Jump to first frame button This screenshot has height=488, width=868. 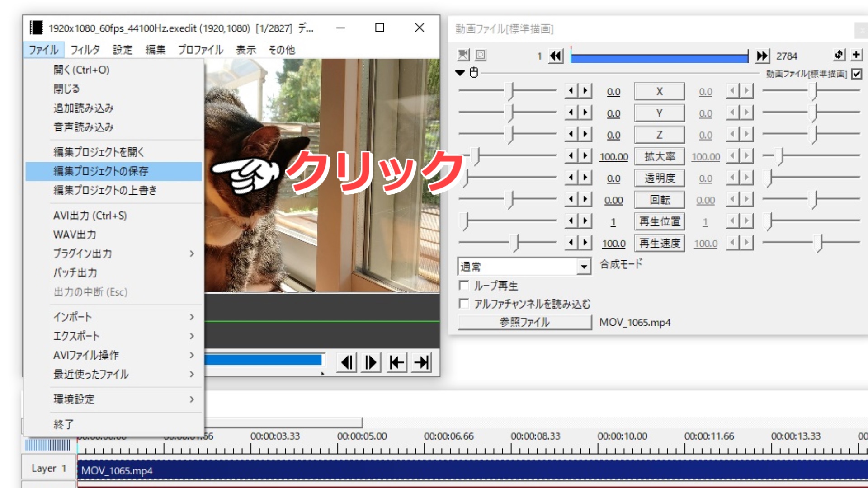tap(397, 362)
